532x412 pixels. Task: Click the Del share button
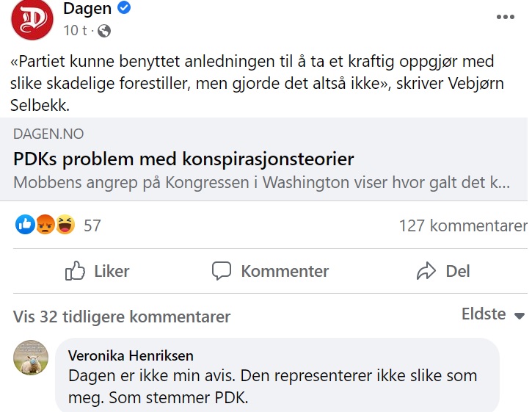[x=443, y=271]
